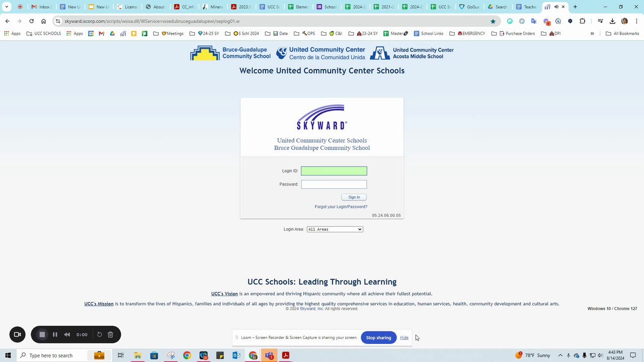Mute the Skyward tab audio icon
This screenshot has height=362, width=644.
pos(556,7)
